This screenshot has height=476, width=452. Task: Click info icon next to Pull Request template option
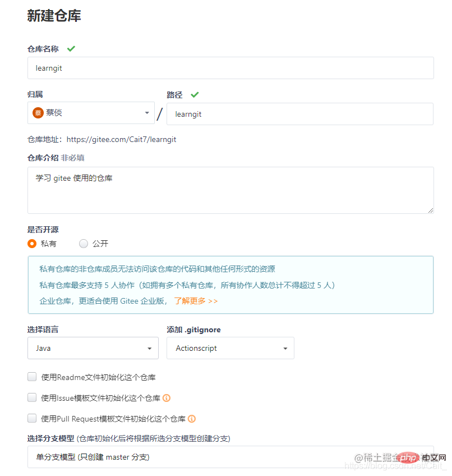pyautogui.click(x=192, y=419)
